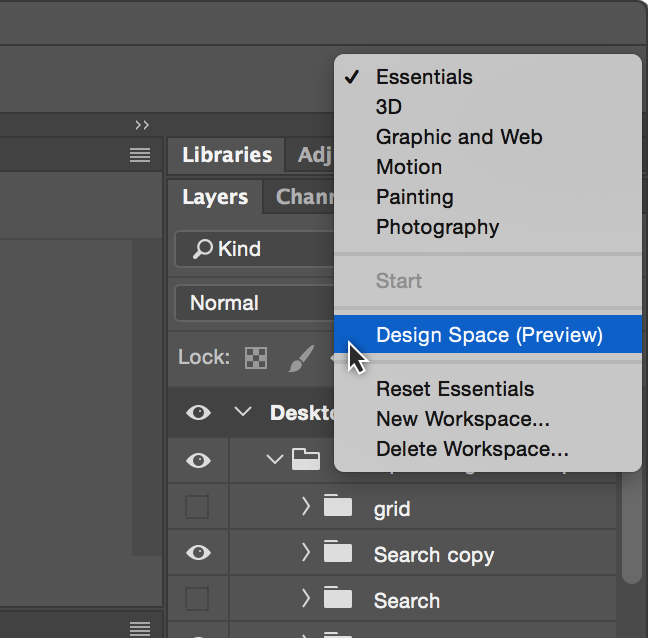Image resolution: width=648 pixels, height=638 pixels.
Task: Show the Search layer group
Action: point(197,598)
